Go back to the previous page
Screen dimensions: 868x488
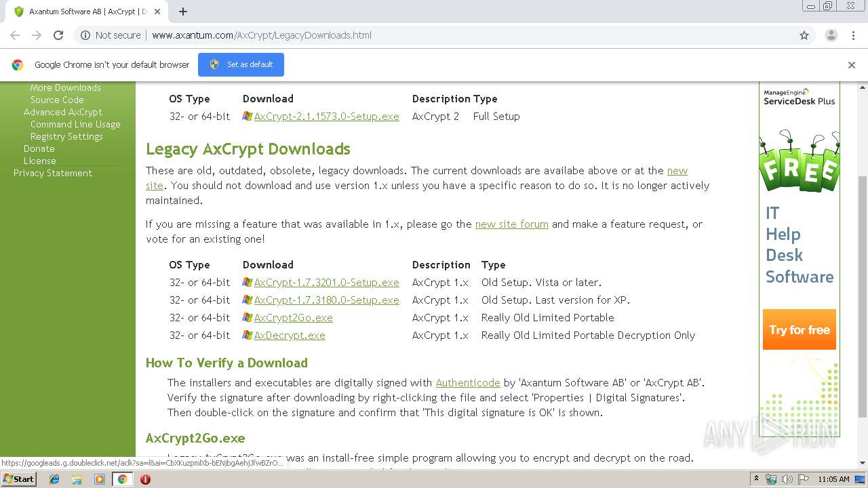click(x=15, y=35)
